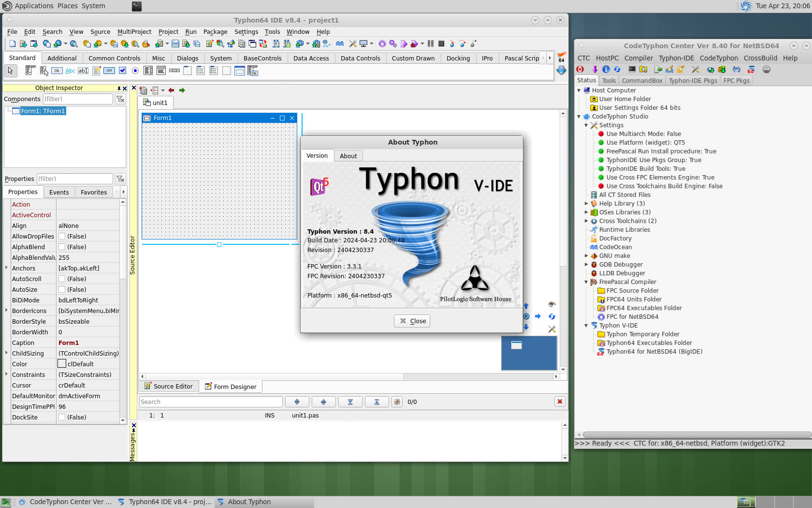Select the TCheckBox component in palette
The height and width of the screenshot is (508, 812).
click(x=122, y=71)
